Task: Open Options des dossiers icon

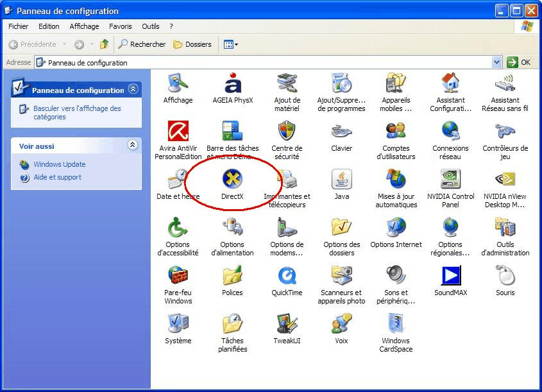Action: pyautogui.click(x=341, y=227)
